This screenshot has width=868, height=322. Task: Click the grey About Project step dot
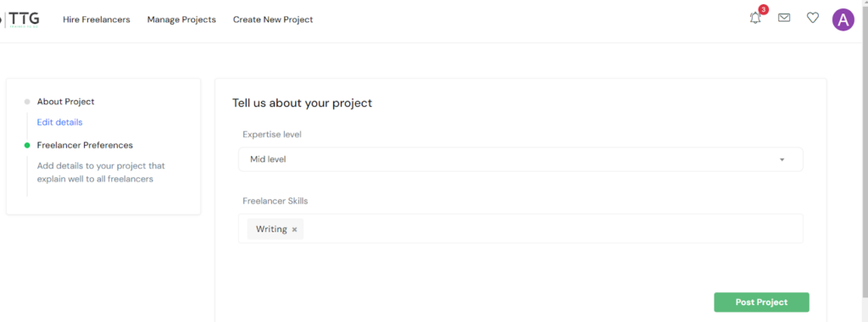[x=26, y=102]
